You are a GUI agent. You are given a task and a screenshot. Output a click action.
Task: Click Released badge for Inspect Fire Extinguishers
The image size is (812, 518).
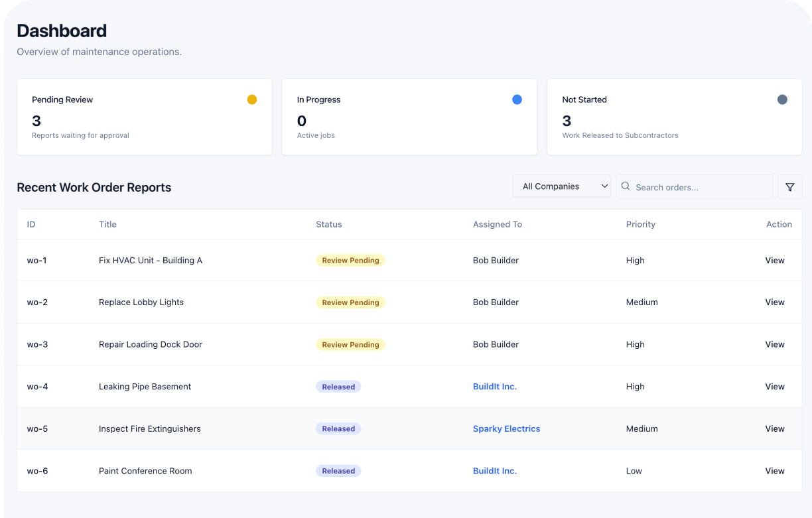coord(338,428)
